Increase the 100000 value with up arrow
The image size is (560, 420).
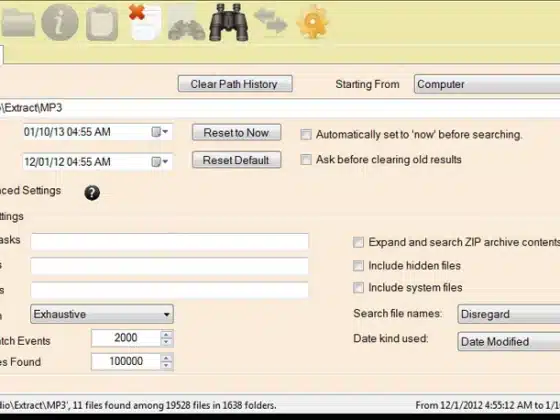[166, 358]
